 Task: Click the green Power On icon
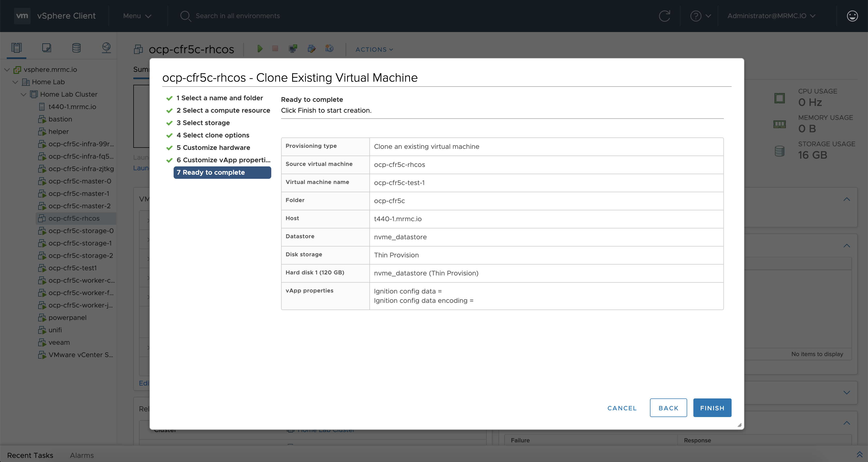[260, 49]
